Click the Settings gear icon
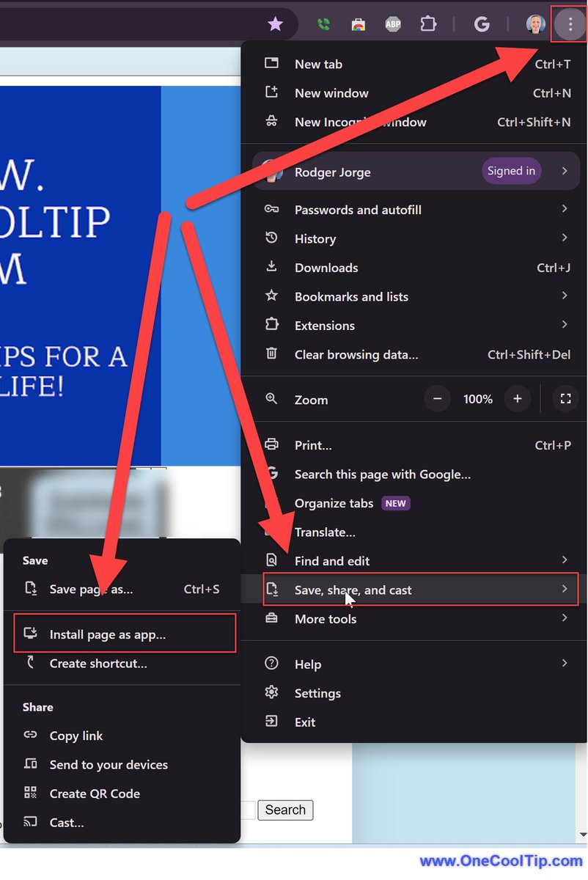 click(x=271, y=692)
